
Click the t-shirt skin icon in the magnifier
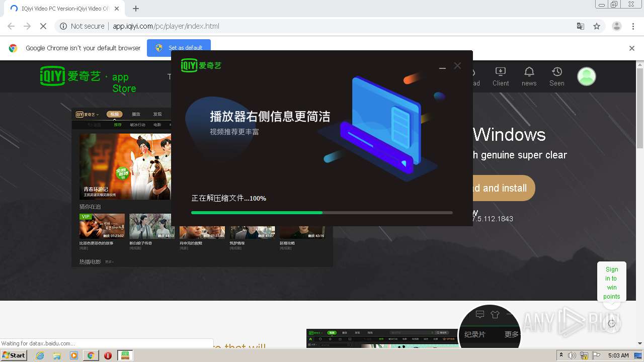coord(495,315)
